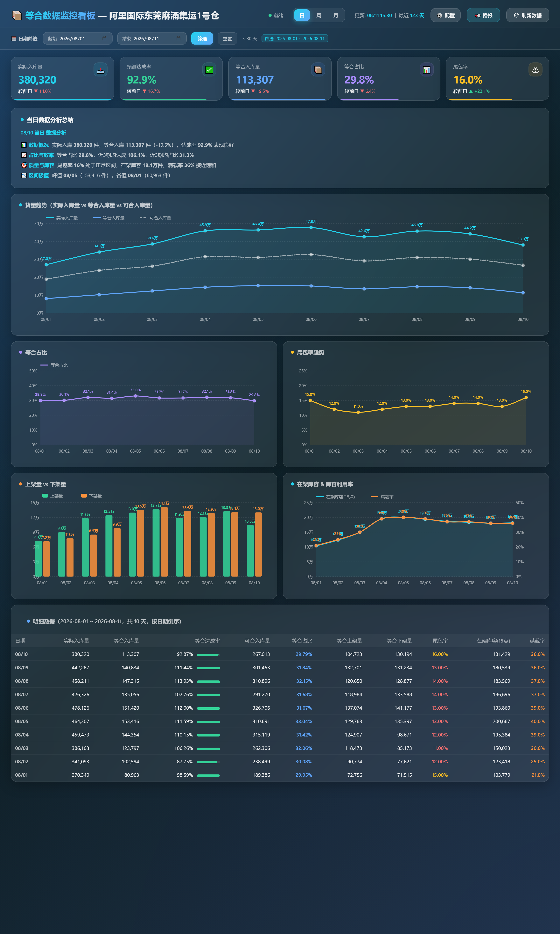The image size is (560, 934).
Task: Click the package box logo icon
Action: 17,16
